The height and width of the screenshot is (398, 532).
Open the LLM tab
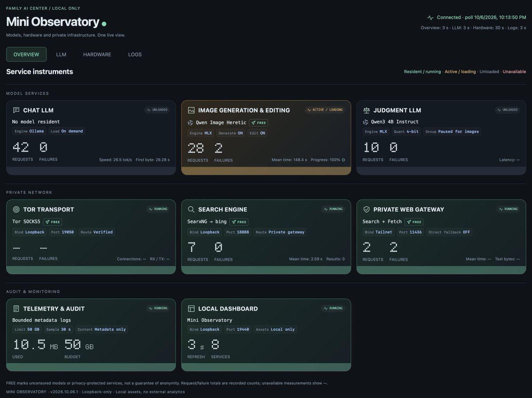[x=61, y=55]
